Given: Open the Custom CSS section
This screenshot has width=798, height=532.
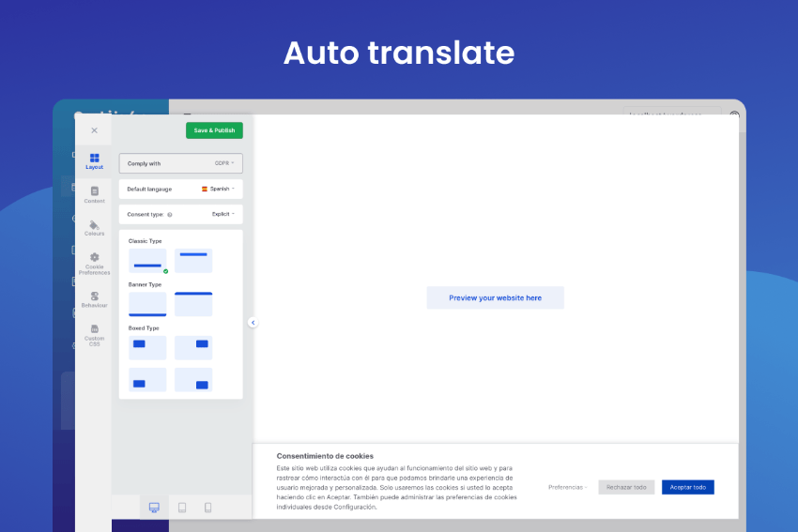Looking at the screenshot, I should click(94, 333).
